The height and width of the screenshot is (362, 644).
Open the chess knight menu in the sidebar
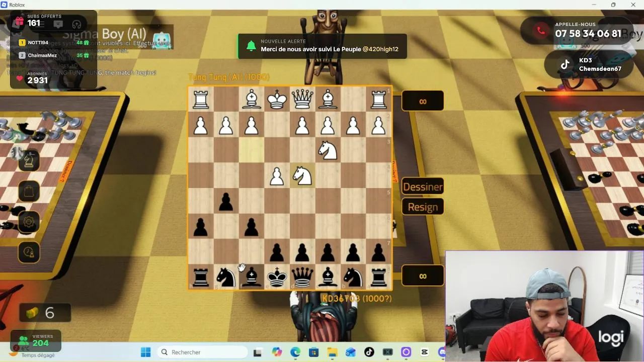point(29,161)
